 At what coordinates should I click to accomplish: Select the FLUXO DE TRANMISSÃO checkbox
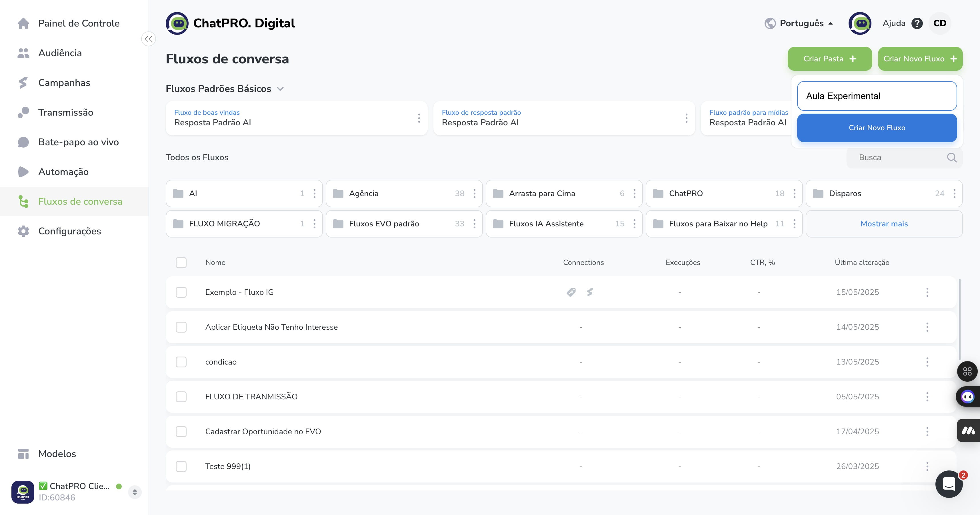click(181, 397)
